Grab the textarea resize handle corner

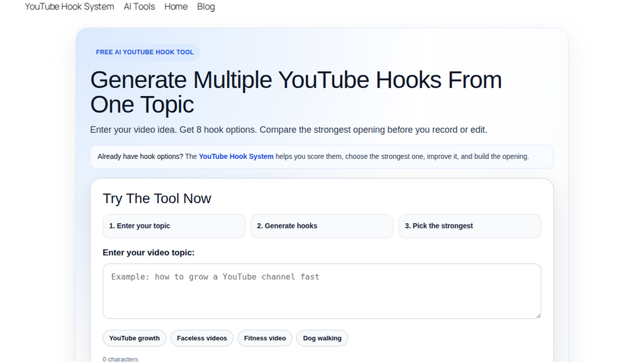(538, 315)
